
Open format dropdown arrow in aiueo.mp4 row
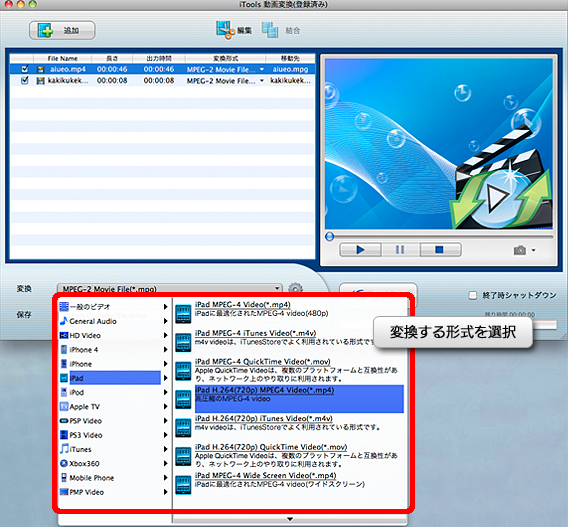point(262,69)
